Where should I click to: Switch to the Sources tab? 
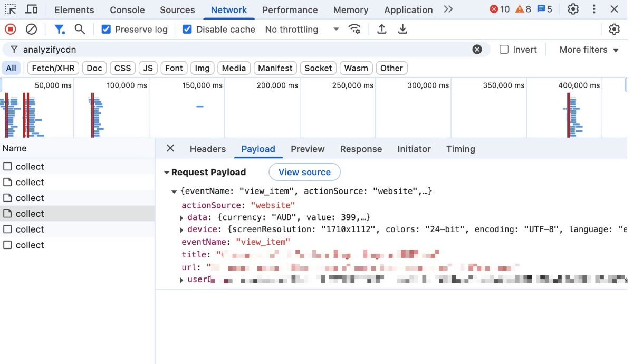177,10
